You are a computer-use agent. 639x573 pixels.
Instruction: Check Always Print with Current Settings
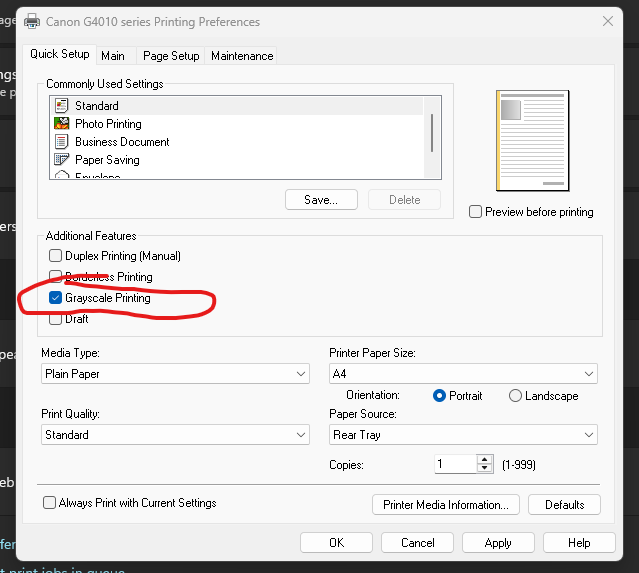pyautogui.click(x=49, y=502)
